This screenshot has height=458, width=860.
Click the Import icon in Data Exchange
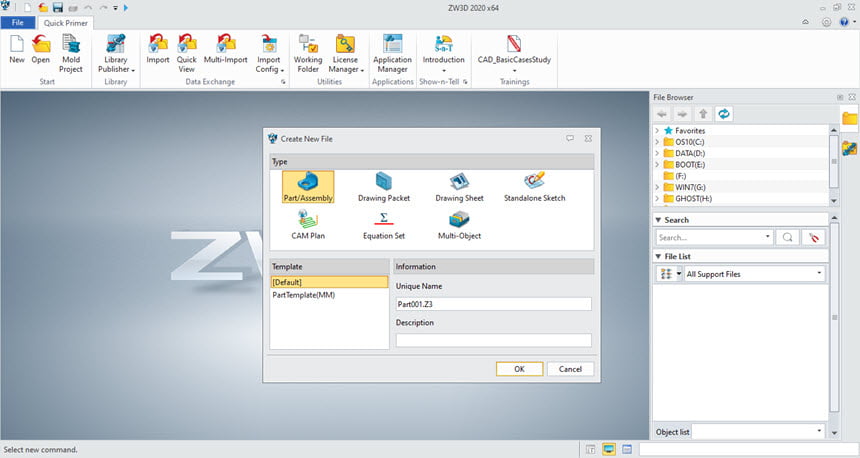(157, 49)
